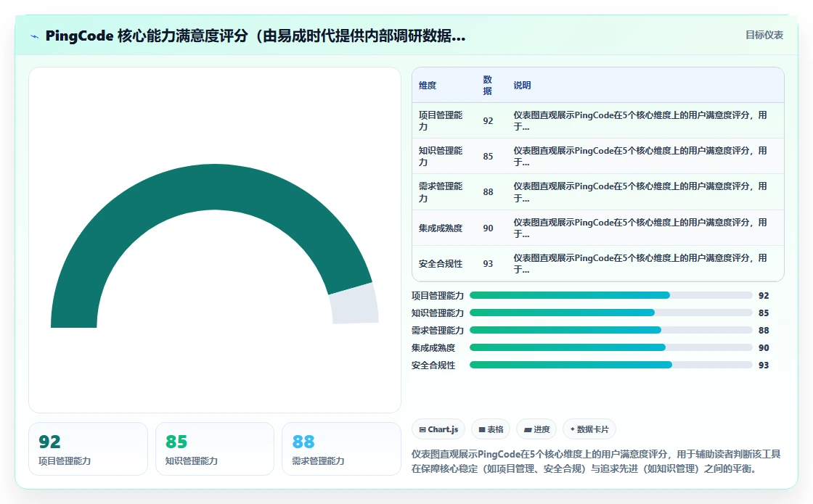Click the 目标仪表 label at top right
Image resolution: width=813 pixels, height=504 pixels.
coord(764,35)
